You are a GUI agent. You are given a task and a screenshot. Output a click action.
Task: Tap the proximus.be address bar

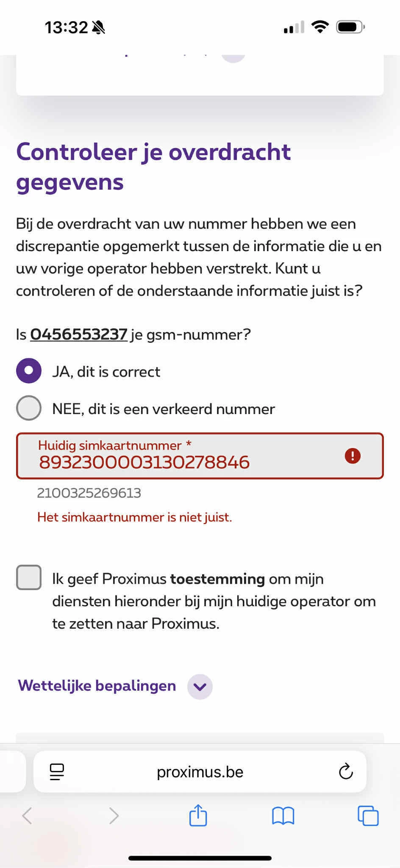[200, 772]
